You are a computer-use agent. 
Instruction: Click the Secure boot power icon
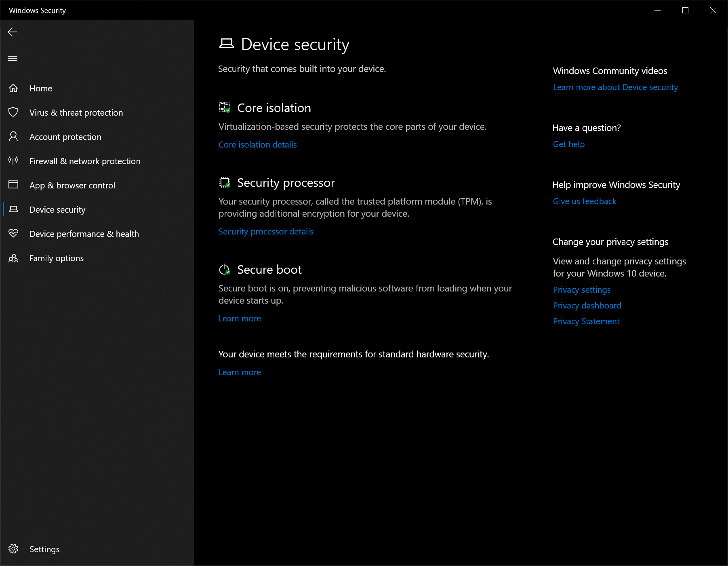click(225, 269)
